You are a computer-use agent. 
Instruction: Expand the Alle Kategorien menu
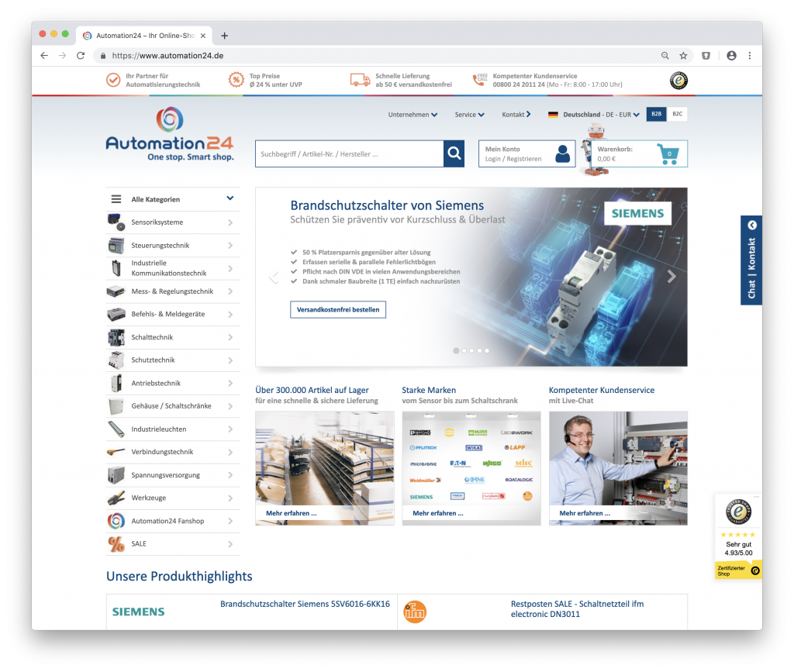172,199
